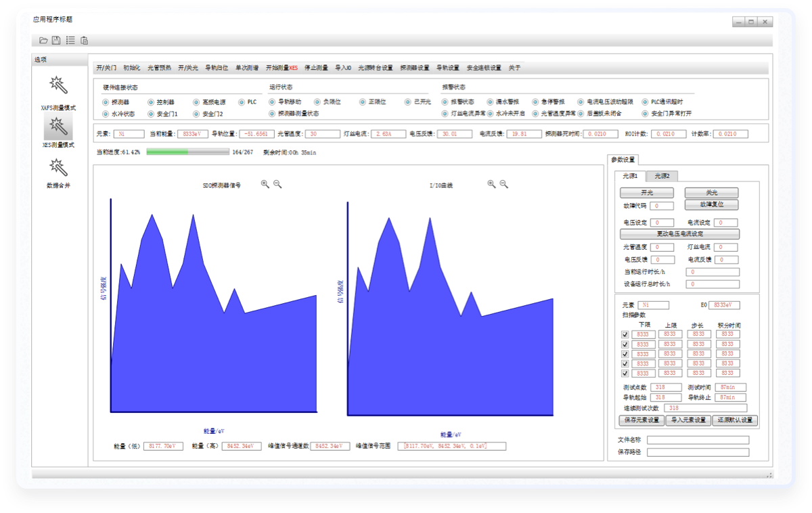This screenshot has width=812, height=513.
Task: Click the 急停警报 alarm status indicator
Action: coord(536,102)
